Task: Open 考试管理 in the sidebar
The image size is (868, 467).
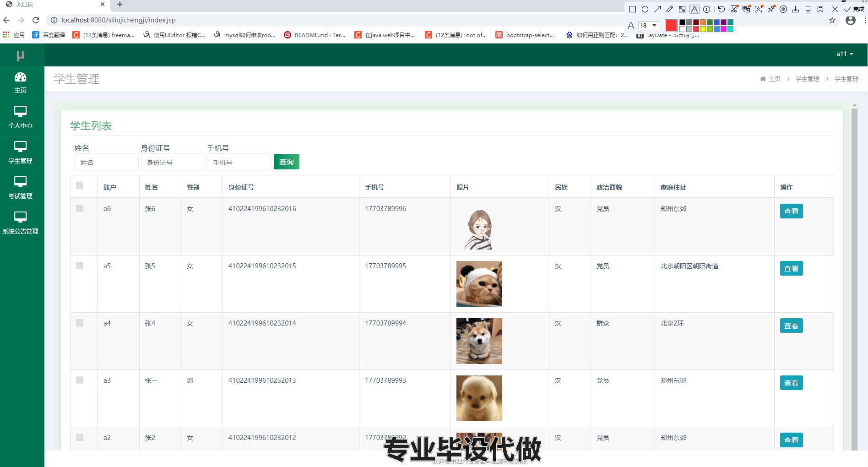Action: (x=21, y=188)
